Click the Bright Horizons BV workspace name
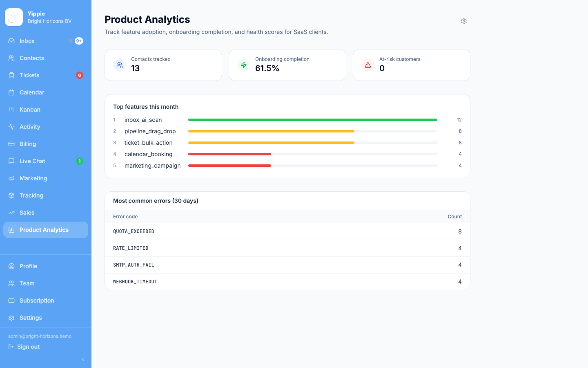Screen dimensions: 588x368 point(49,21)
